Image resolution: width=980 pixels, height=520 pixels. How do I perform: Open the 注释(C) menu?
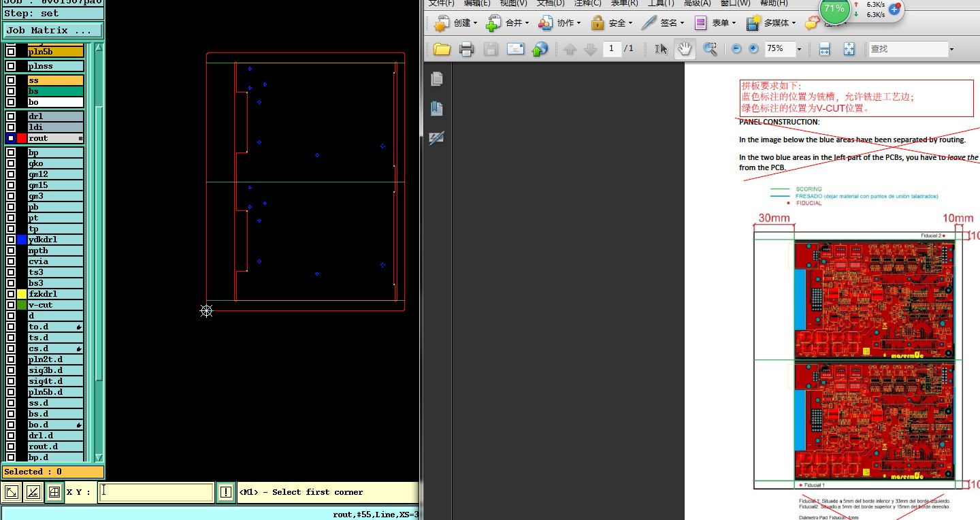pyautogui.click(x=587, y=3)
